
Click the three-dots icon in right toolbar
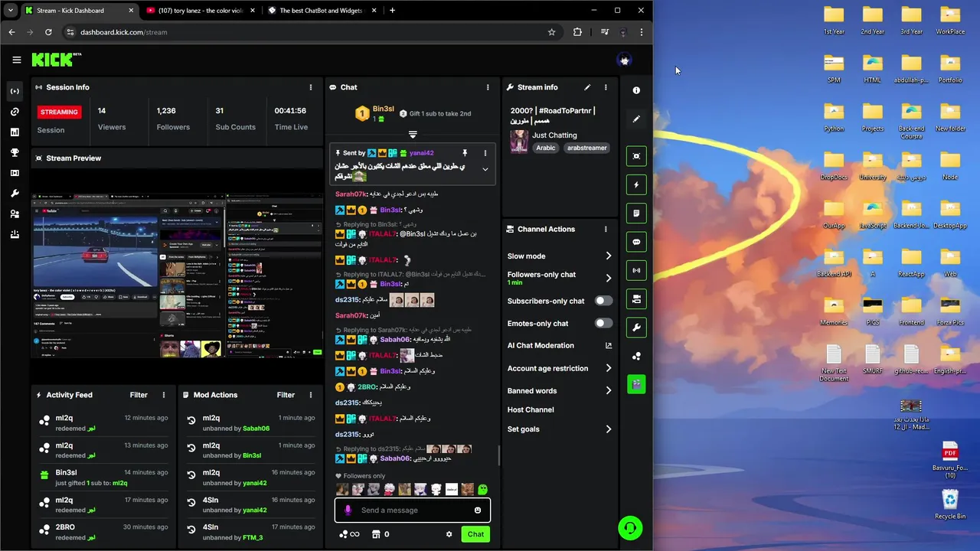coord(636,356)
